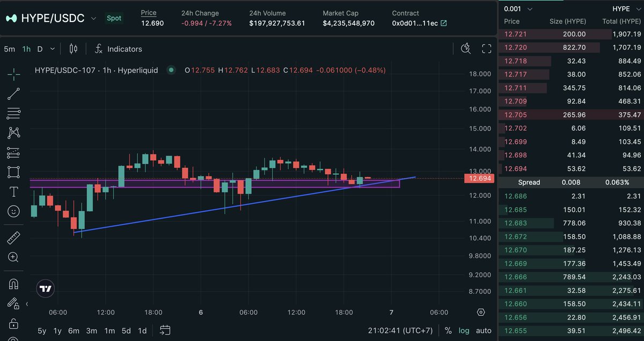Select the XABCD pattern drawing tool
Image resolution: width=644 pixels, height=341 pixels.
point(14,132)
